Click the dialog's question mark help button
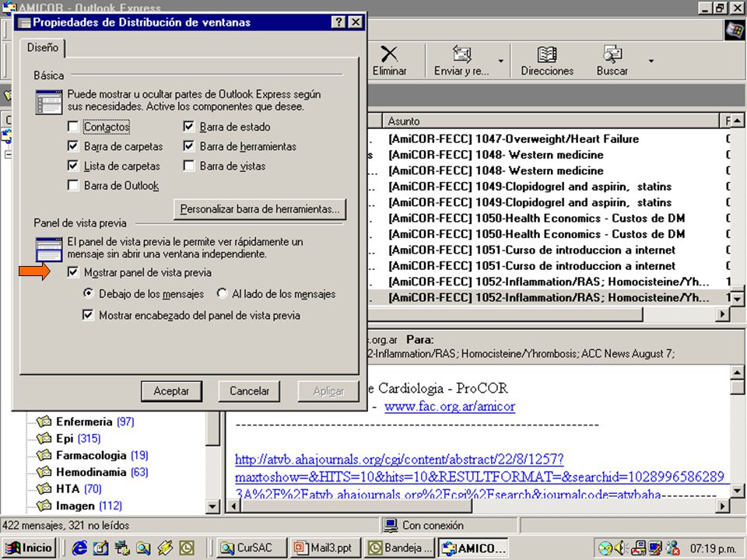Viewport: 747px width, 560px height. coord(338,23)
